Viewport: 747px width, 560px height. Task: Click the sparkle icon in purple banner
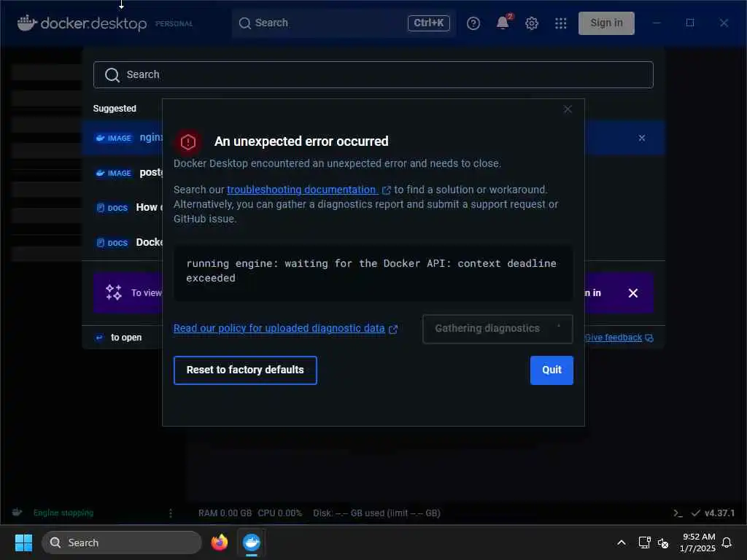tap(113, 292)
